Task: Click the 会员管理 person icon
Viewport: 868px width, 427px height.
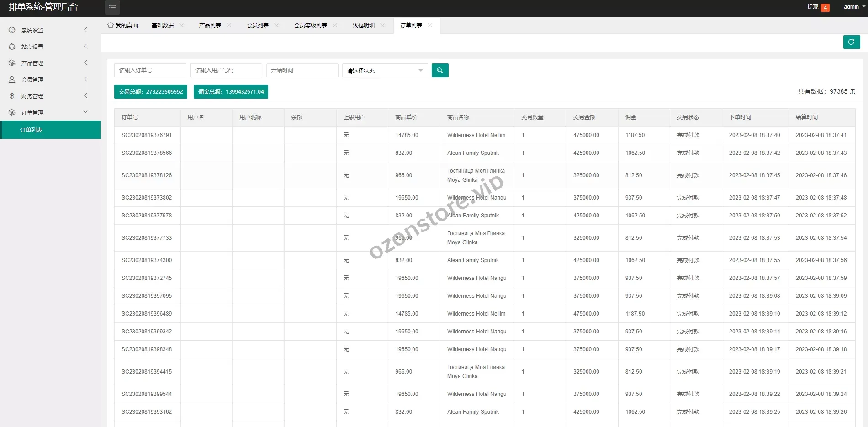Action: pyautogui.click(x=12, y=79)
